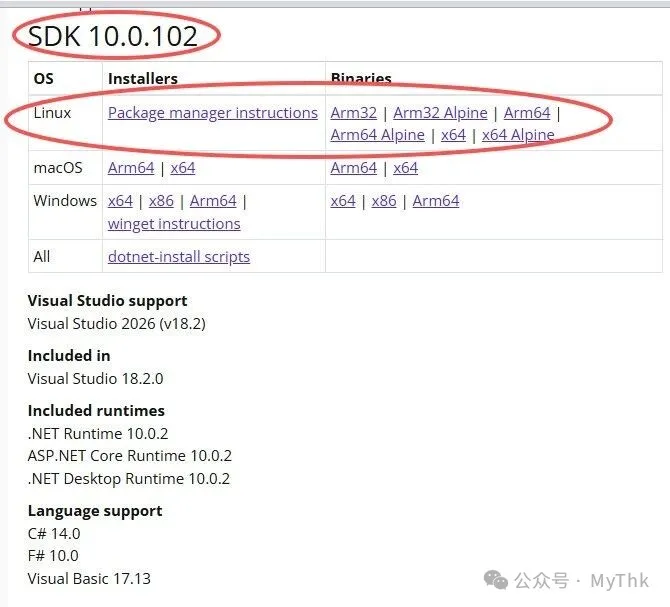Open winget instructions link
Image resolution: width=670 pixels, height=607 pixels.
(174, 224)
